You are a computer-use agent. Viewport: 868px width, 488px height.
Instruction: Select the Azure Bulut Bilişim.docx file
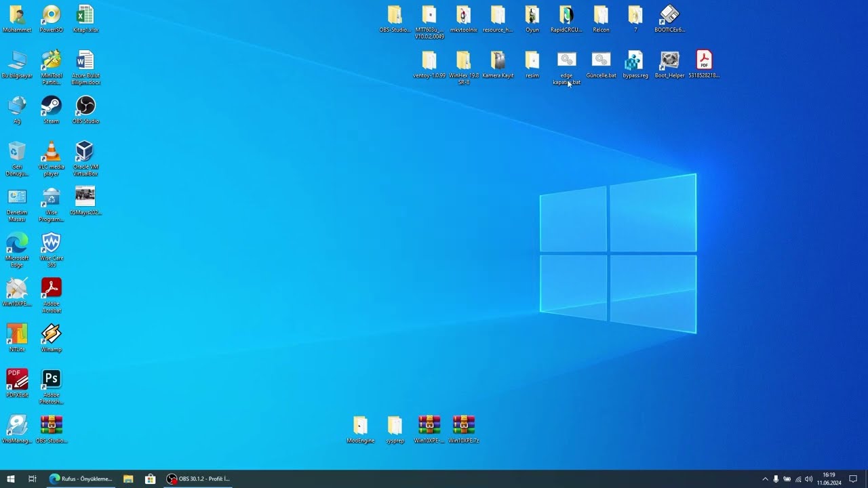(x=85, y=68)
